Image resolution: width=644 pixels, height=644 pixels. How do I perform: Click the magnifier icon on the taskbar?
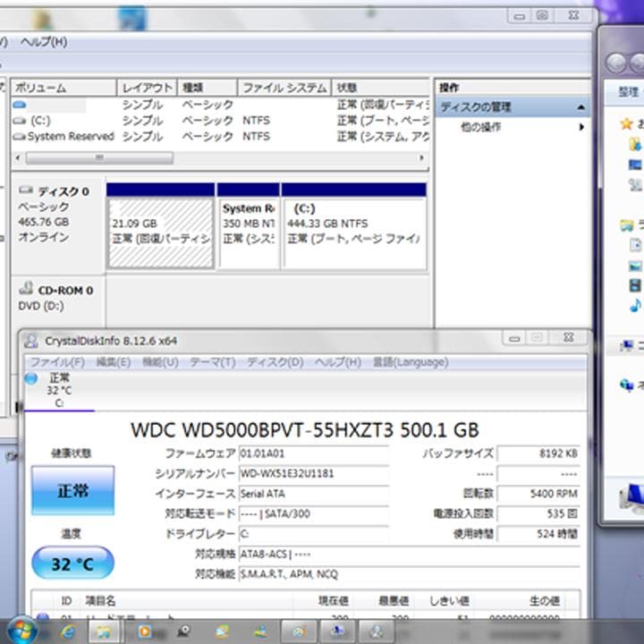coord(183,631)
